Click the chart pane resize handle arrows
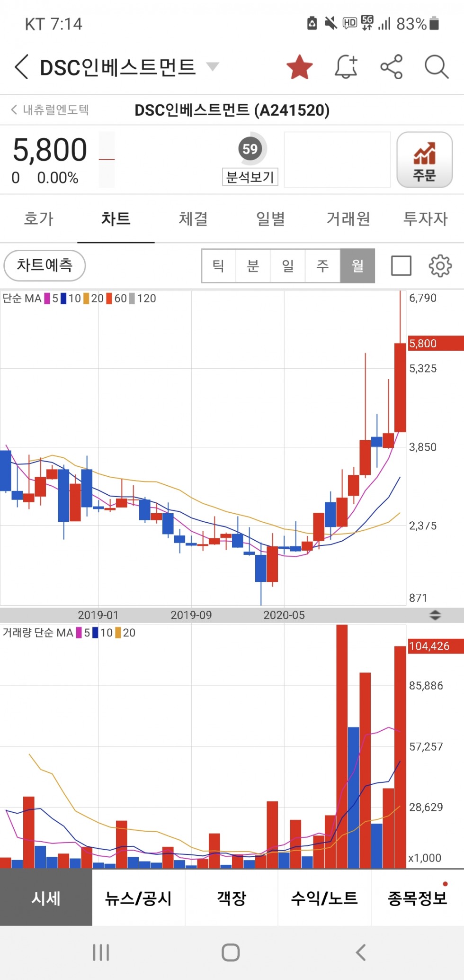Image resolution: width=464 pixels, height=980 pixels. [435, 615]
